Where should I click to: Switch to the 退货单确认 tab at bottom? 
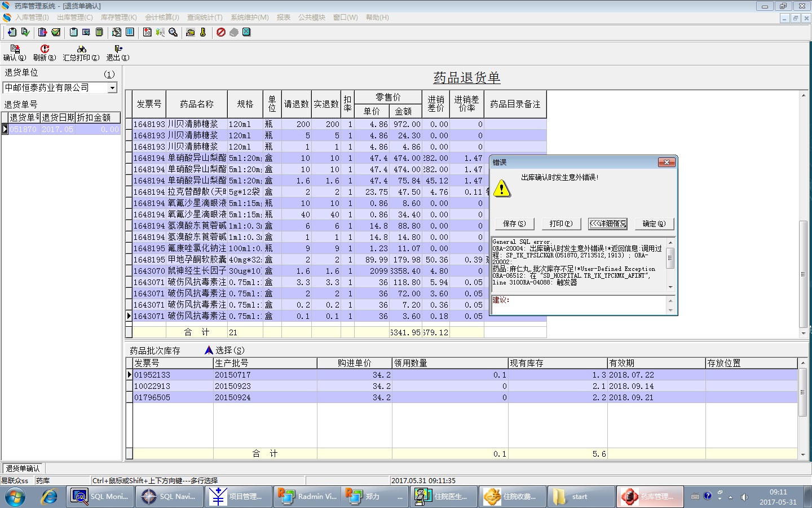click(x=23, y=468)
